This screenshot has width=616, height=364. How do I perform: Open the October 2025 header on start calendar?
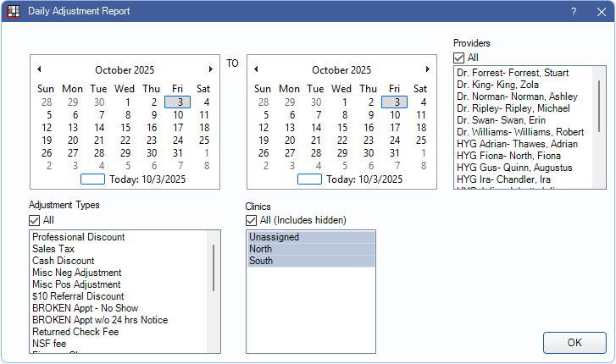click(x=125, y=70)
